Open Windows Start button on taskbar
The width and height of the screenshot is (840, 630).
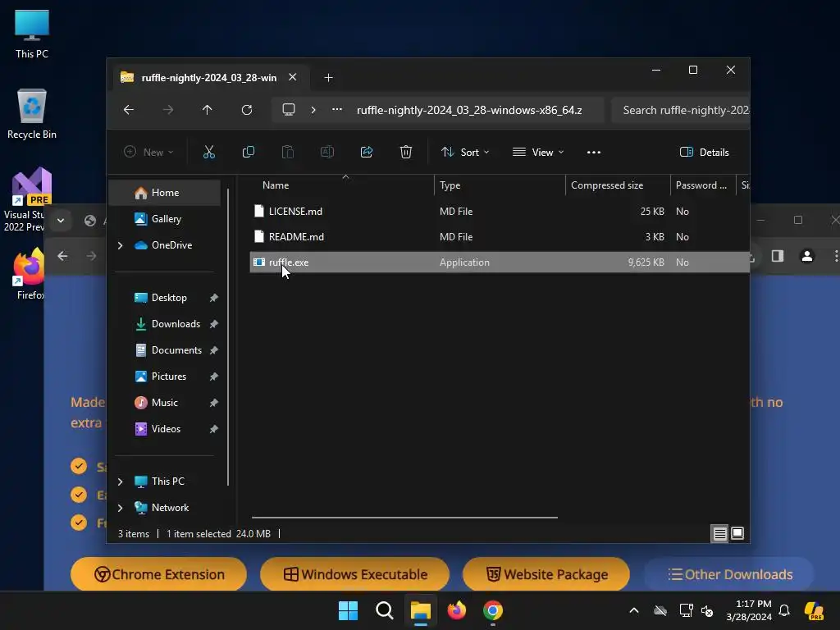click(348, 610)
